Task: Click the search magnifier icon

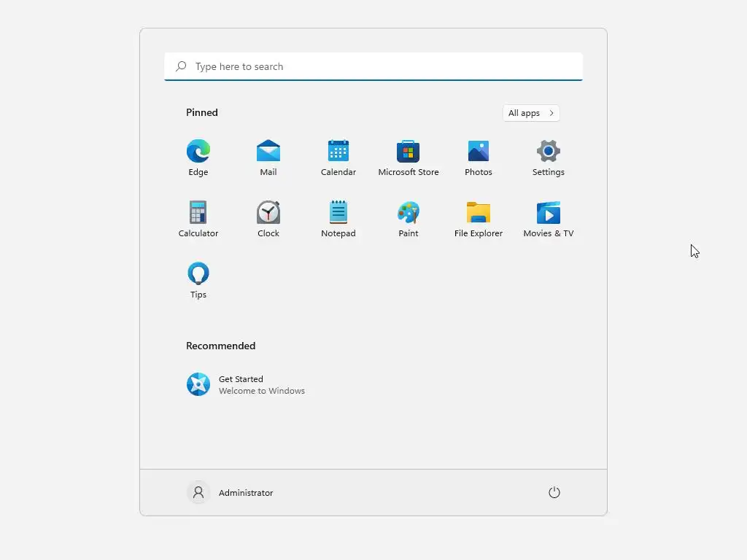Action: pos(181,66)
